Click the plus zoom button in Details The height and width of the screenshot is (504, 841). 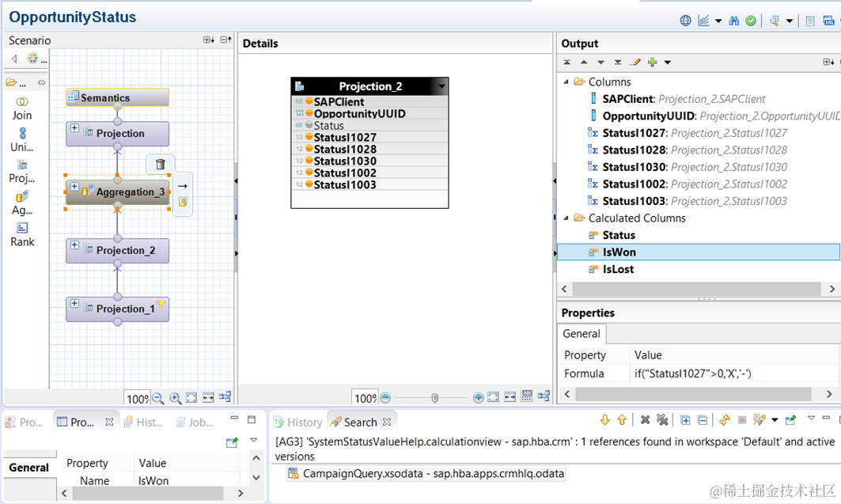coord(479,397)
